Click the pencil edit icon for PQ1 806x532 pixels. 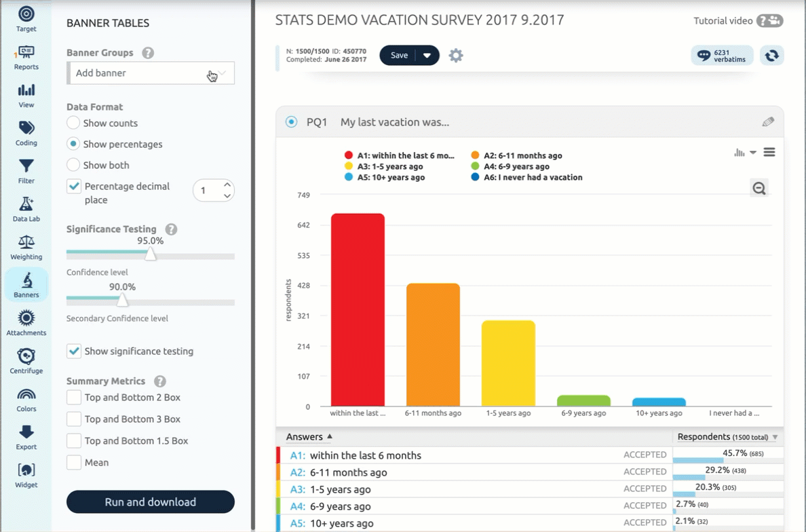[x=767, y=122]
